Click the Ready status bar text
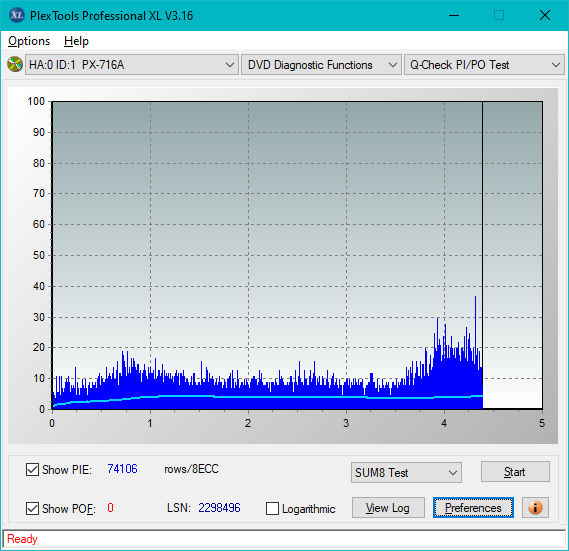 point(22,539)
